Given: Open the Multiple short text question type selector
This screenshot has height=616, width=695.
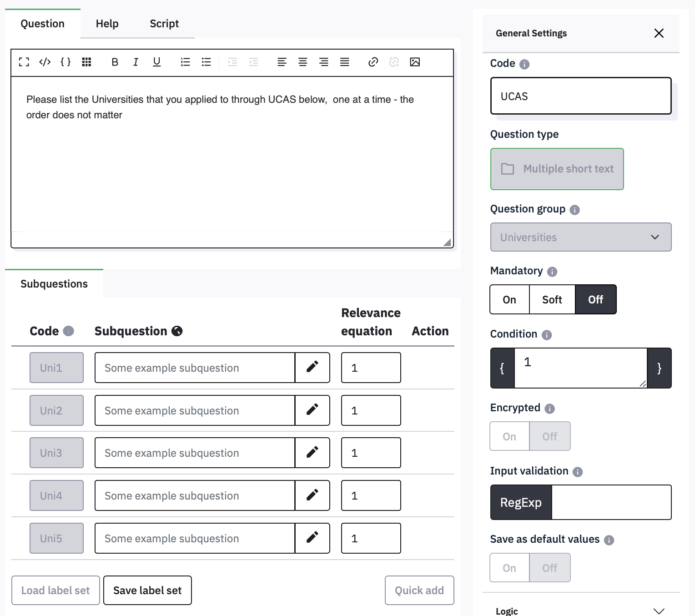Looking at the screenshot, I should 557,169.
